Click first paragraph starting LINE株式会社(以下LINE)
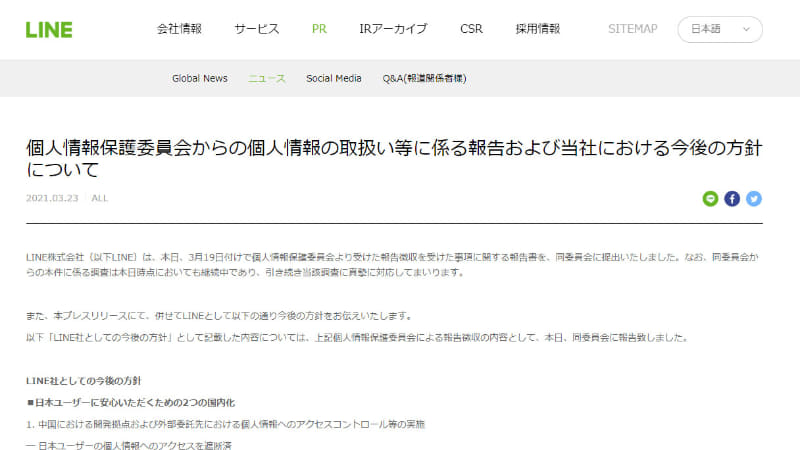Image resolution: width=800 pixels, height=450 pixels. (392, 265)
